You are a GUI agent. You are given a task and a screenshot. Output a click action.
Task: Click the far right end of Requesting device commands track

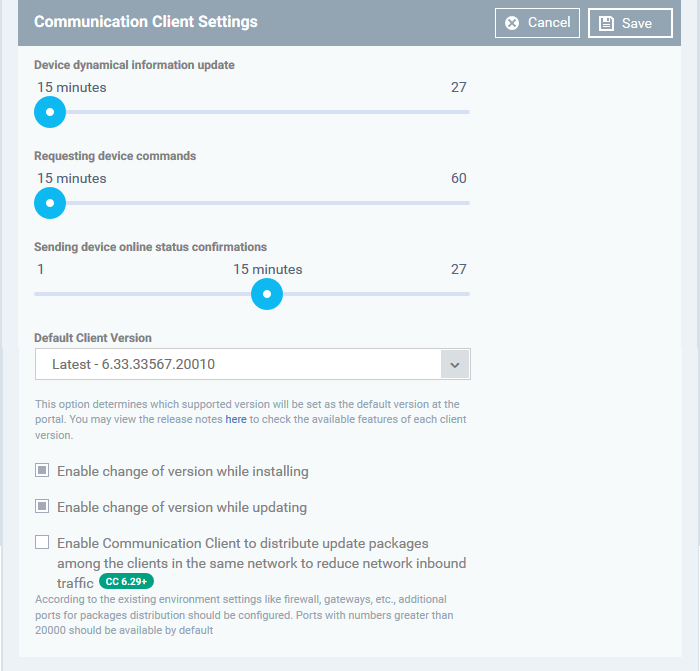point(467,203)
